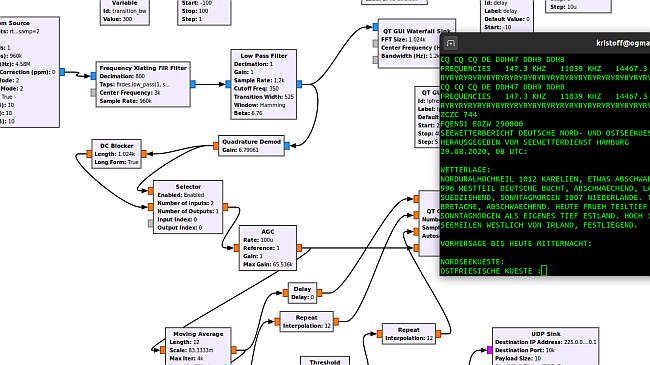This screenshot has width=650, height=365.
Task: Select the Frequency Xlating FIR Filter block
Action: (143, 85)
